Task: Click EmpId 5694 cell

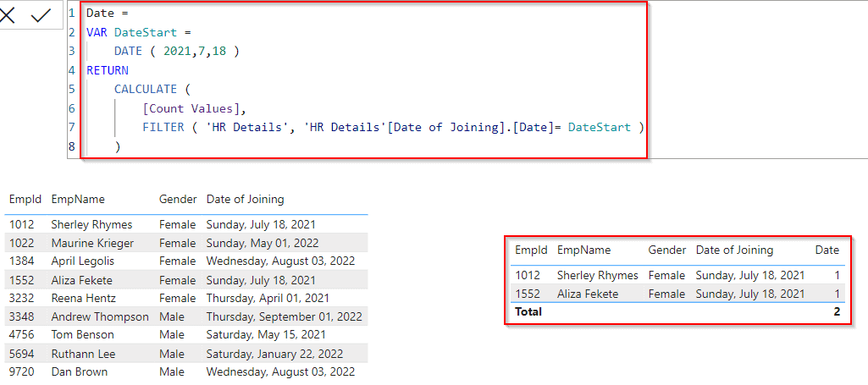Action: [x=21, y=354]
